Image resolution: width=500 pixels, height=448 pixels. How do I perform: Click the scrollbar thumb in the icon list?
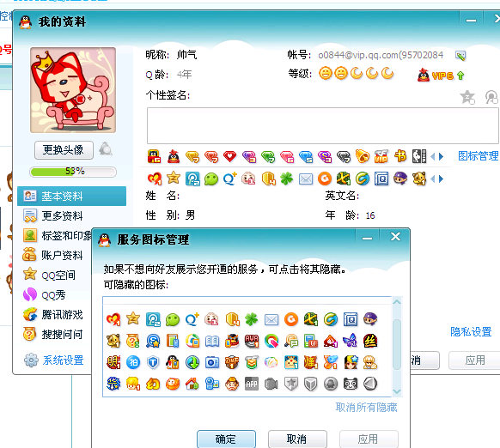tap(397, 345)
